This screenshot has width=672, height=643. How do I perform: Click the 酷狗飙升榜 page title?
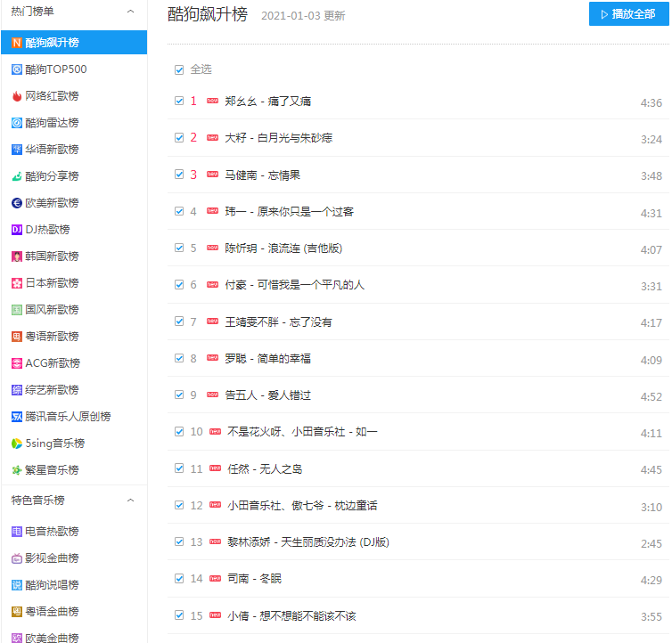pyautogui.click(x=208, y=14)
